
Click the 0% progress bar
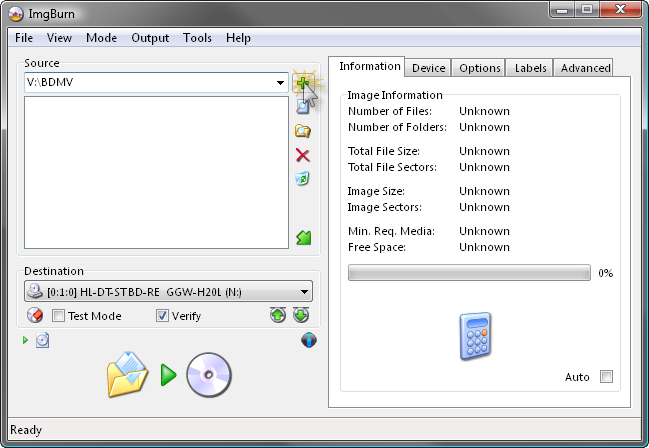[469, 273]
